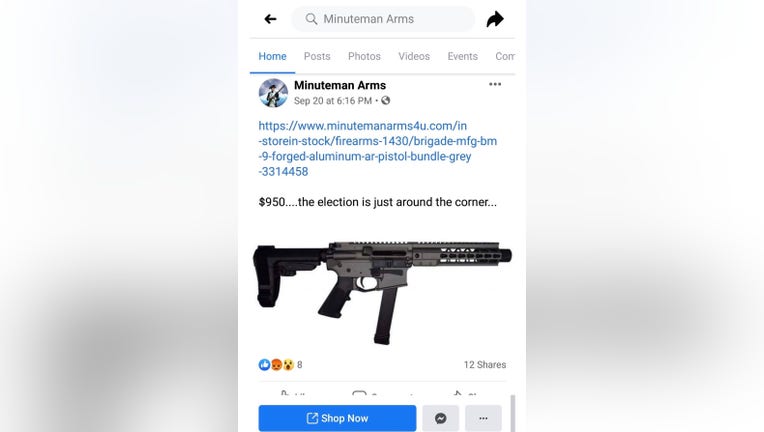The image size is (764, 432).
Task: Tap the share arrow icon at top
Action: (x=495, y=19)
